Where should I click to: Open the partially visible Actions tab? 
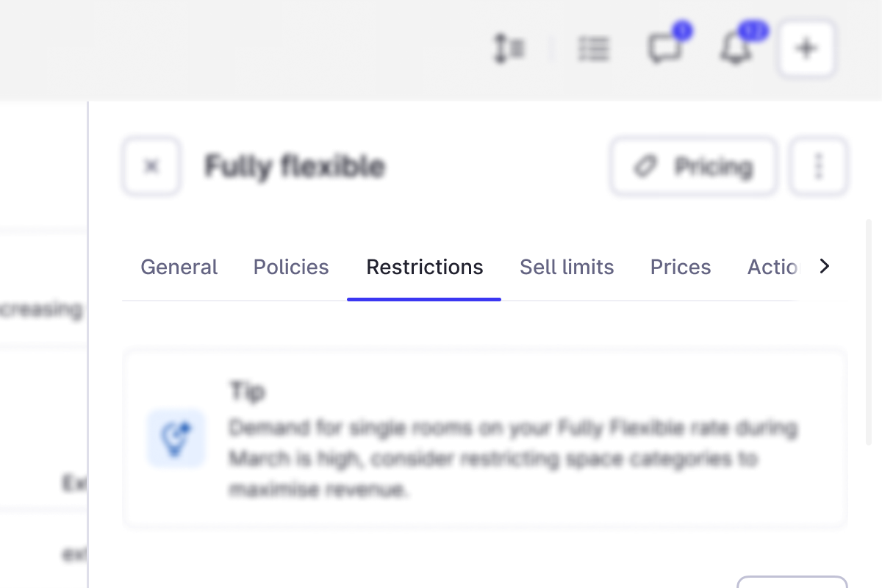pyautogui.click(x=772, y=267)
